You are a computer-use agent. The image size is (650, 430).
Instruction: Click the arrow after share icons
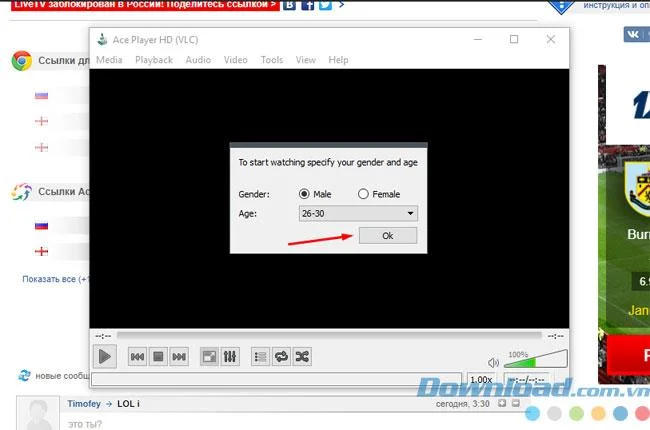point(341,5)
